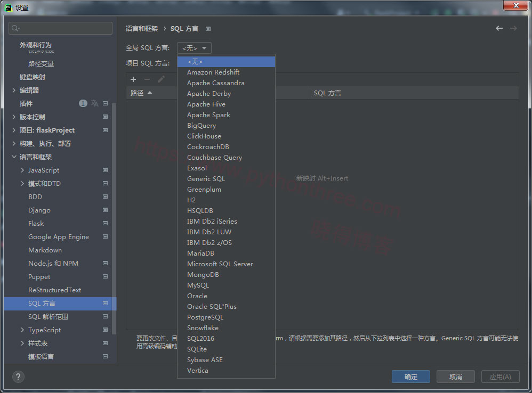Click the back navigation arrow
532x393 pixels.
coord(499,28)
